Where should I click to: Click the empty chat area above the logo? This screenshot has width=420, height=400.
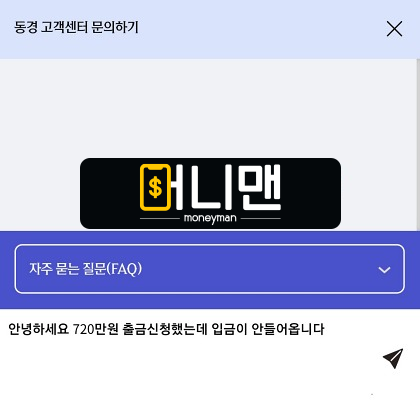[x=207, y=108]
